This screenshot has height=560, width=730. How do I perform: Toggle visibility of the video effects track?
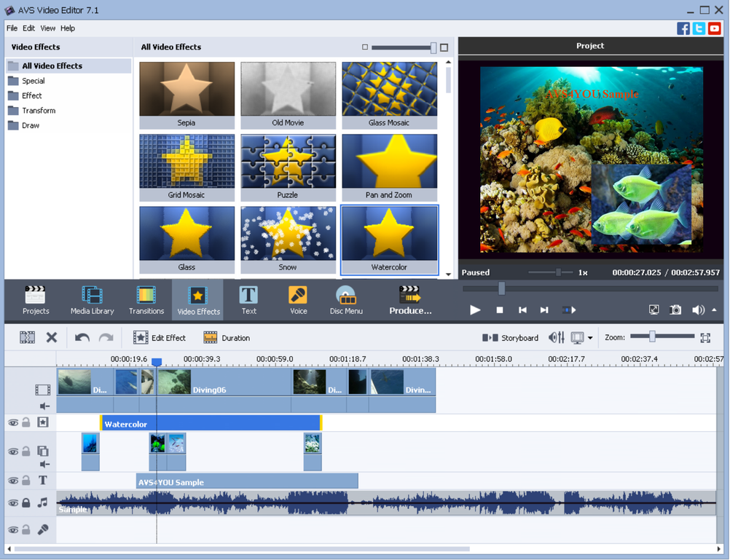13,422
